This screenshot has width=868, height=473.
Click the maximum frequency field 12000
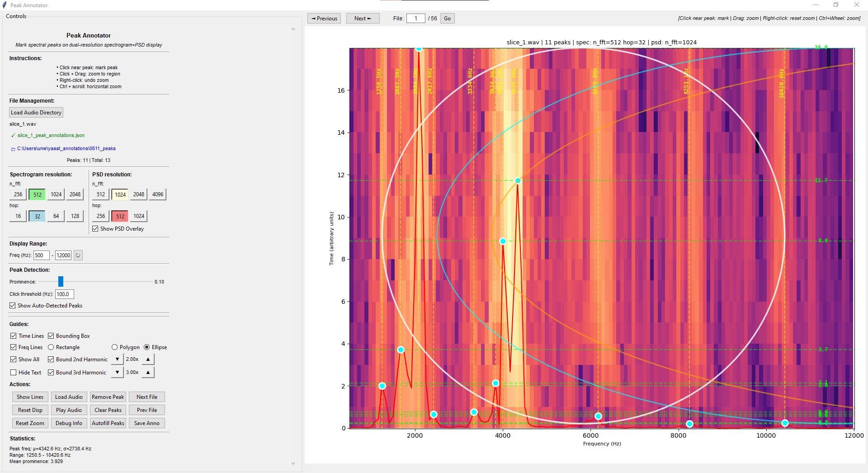point(63,255)
